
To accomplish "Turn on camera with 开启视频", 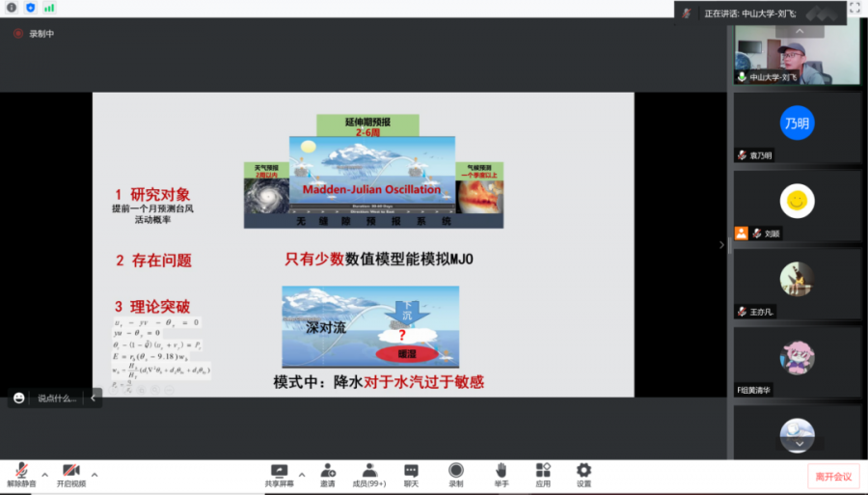I will pyautogui.click(x=70, y=474).
